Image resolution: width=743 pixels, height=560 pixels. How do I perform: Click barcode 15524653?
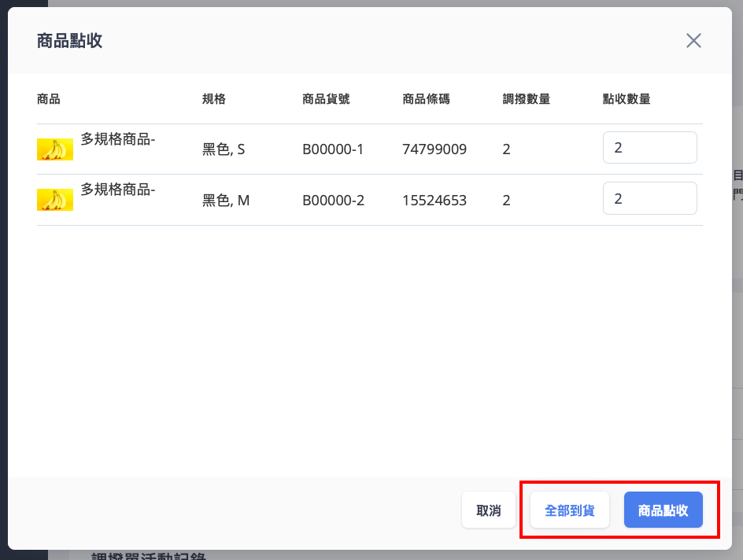click(x=434, y=201)
